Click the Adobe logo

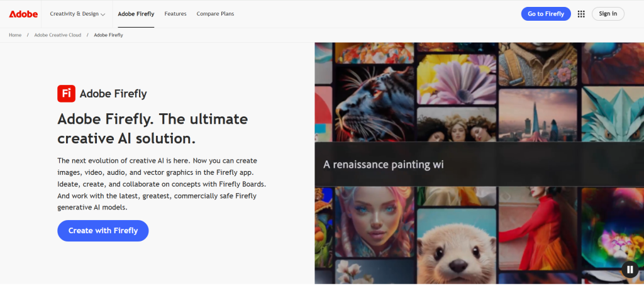(x=23, y=14)
